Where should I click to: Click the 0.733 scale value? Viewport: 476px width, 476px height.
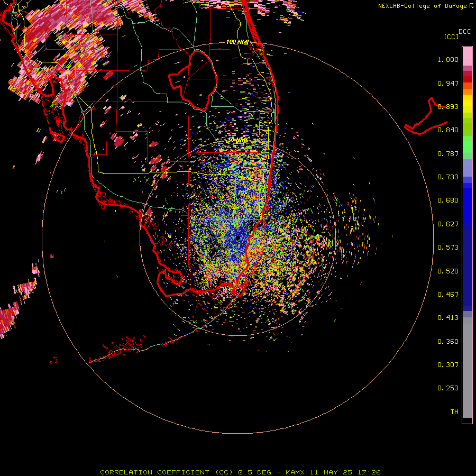pos(448,177)
